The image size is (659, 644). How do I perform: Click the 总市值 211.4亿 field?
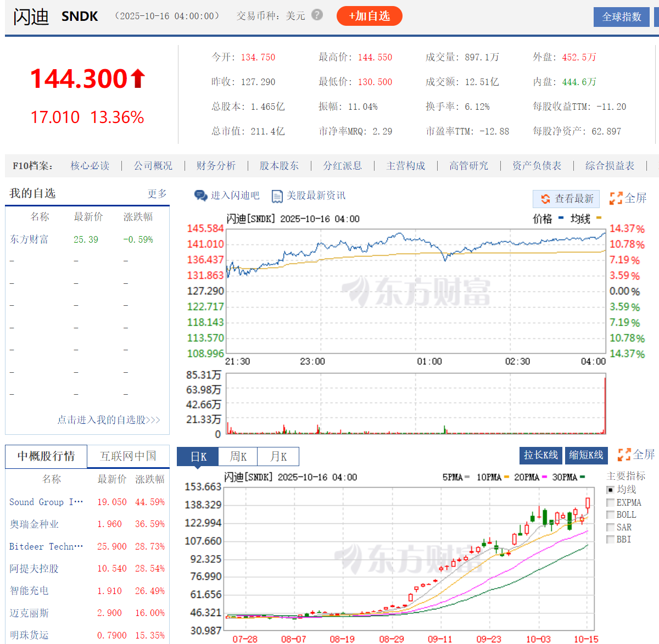[x=248, y=131]
